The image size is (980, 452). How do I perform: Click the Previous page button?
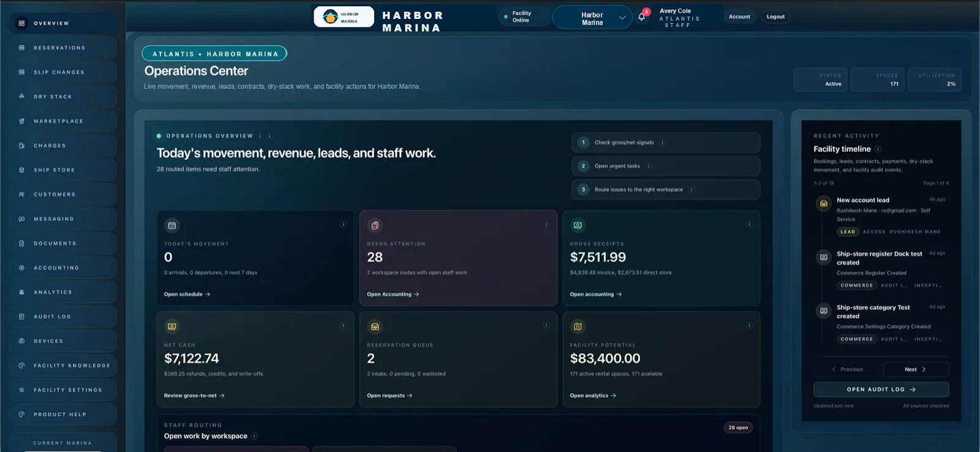[848, 369]
